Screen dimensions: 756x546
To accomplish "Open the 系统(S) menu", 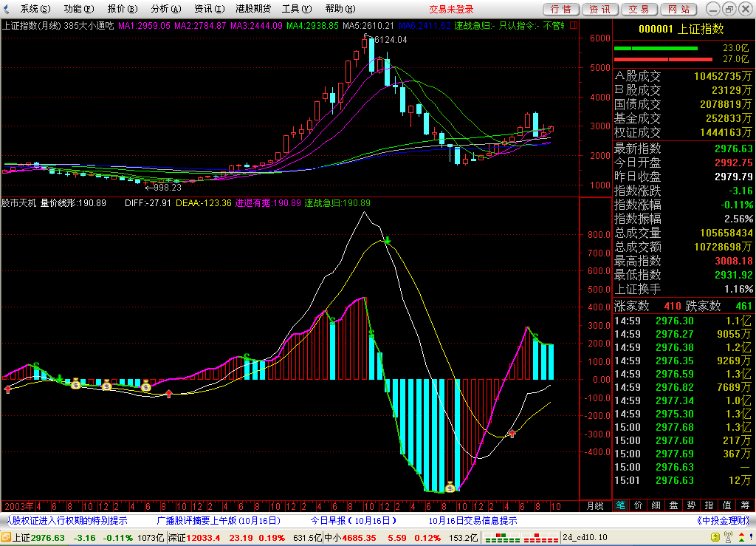I will 35,9.
